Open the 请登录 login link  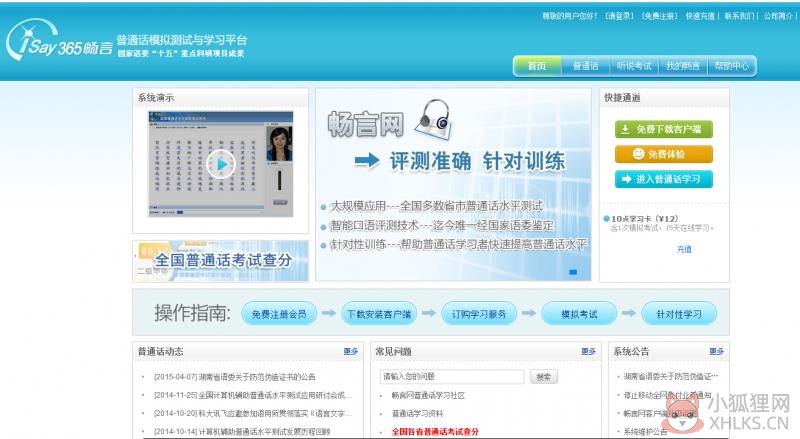tap(619, 16)
